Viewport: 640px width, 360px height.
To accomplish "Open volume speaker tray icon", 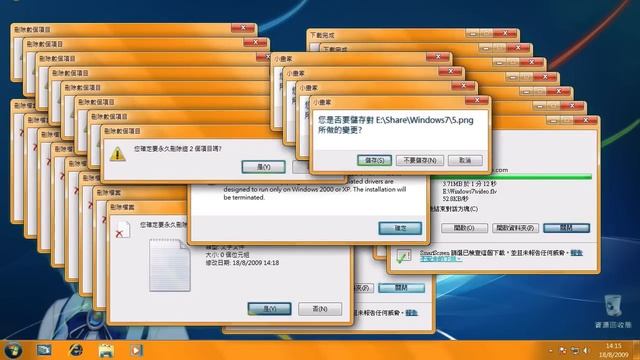I will pyautogui.click(x=587, y=351).
